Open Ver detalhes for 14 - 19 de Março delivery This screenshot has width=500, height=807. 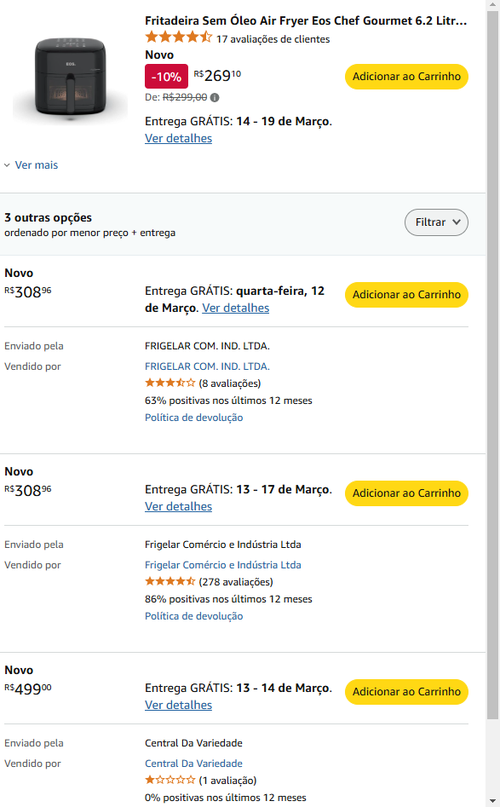(178, 138)
